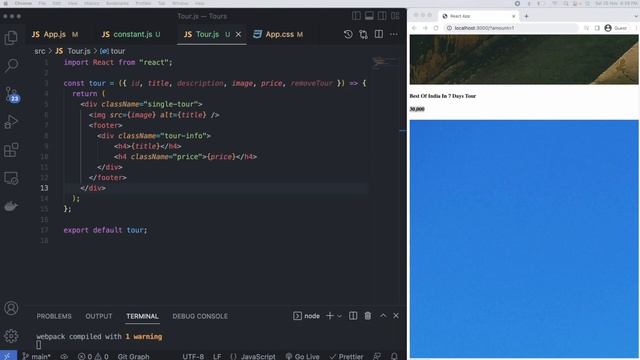Click Prettier in the status bar
This screenshot has height=360, width=640.
click(x=347, y=356)
